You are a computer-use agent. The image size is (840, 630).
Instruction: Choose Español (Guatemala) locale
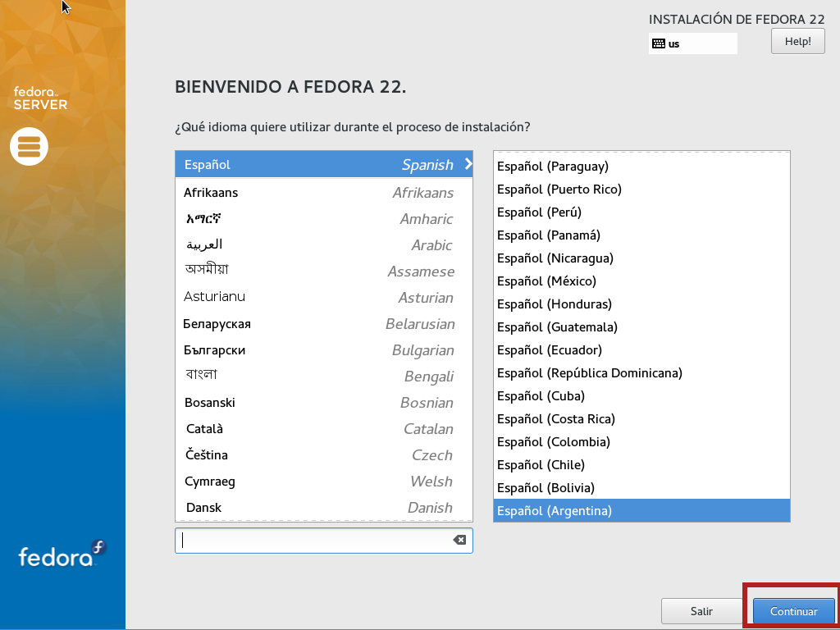click(x=641, y=326)
